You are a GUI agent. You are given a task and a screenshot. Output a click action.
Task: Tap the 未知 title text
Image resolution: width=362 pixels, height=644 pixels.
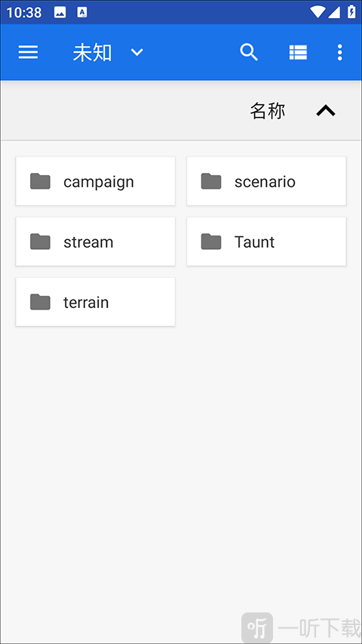pyautogui.click(x=92, y=53)
